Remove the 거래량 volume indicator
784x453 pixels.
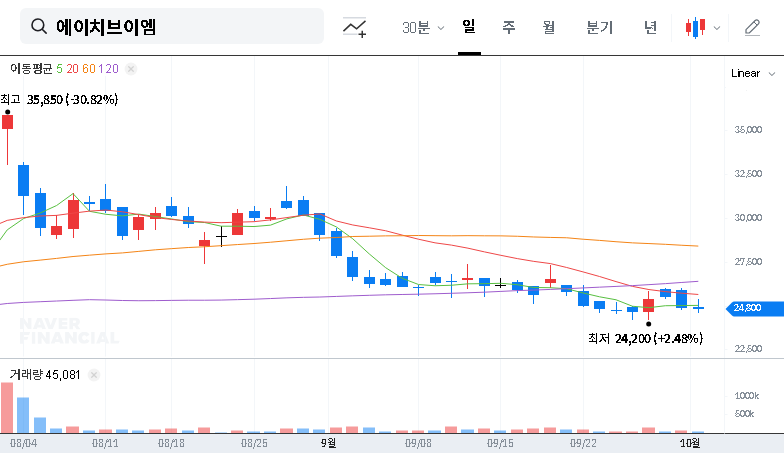click(93, 375)
